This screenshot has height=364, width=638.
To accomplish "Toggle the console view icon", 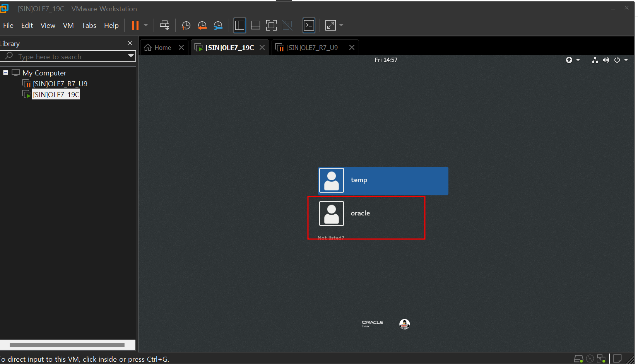I will tap(309, 26).
